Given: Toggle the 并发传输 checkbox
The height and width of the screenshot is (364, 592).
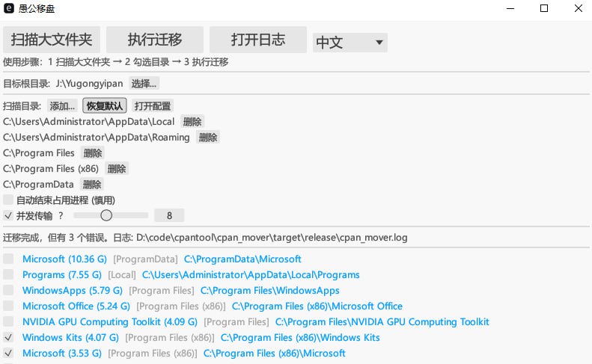Looking at the screenshot, I should click(8, 216).
